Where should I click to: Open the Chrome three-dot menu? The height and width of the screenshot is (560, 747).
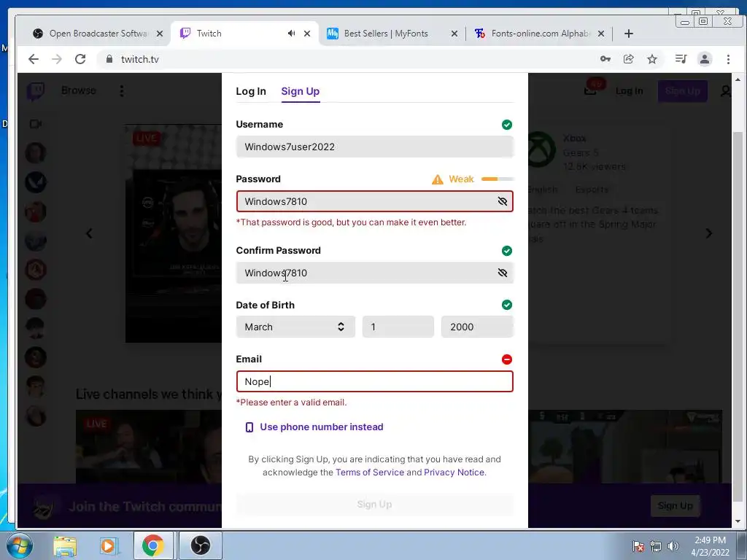coord(728,59)
